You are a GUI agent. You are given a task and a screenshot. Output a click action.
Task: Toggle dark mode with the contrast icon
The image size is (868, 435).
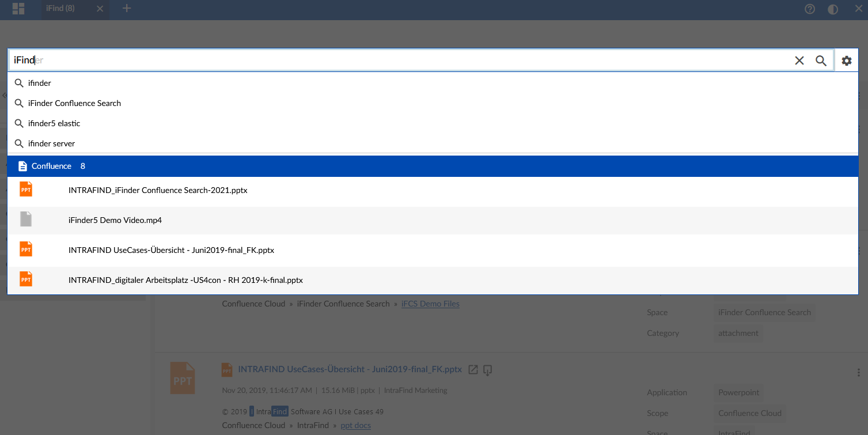coord(833,9)
